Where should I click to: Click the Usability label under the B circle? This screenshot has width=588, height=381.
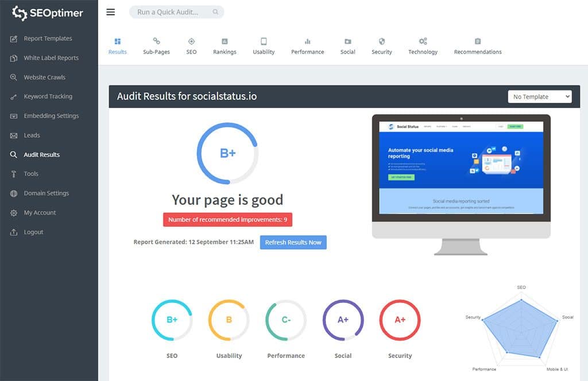[229, 356]
